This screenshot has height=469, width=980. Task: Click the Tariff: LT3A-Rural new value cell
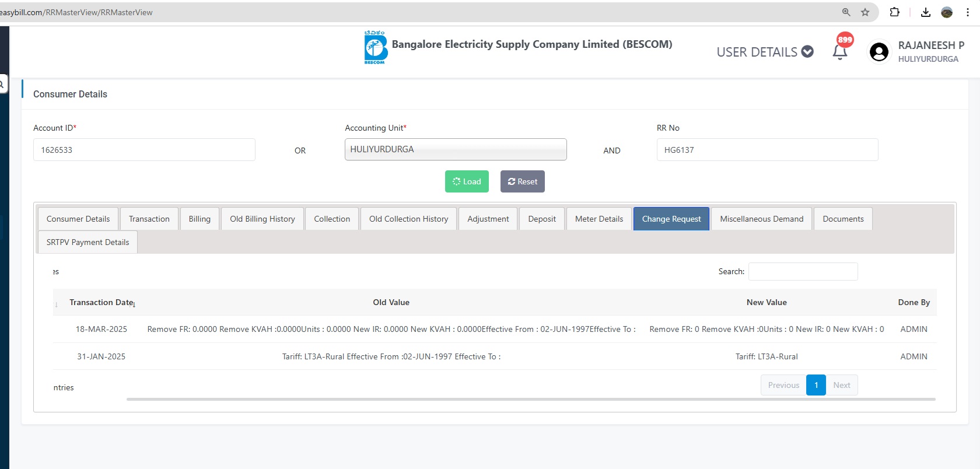tap(766, 356)
